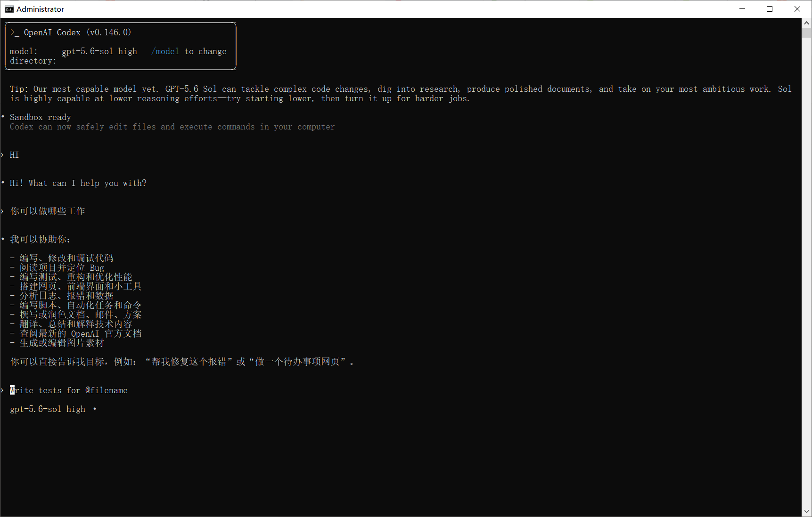Screen dimensions: 812x517
Task: Close the Administrator terminal window
Action: (x=797, y=9)
